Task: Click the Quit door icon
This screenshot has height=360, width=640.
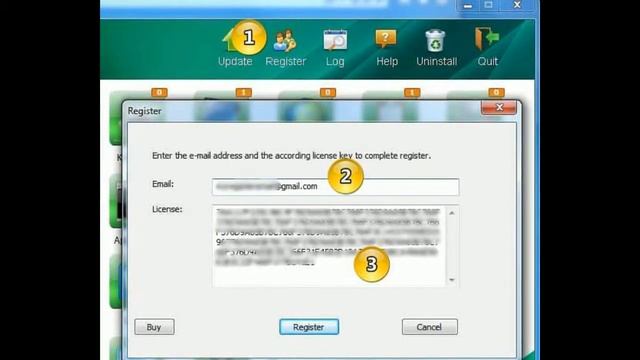Action: point(487,40)
